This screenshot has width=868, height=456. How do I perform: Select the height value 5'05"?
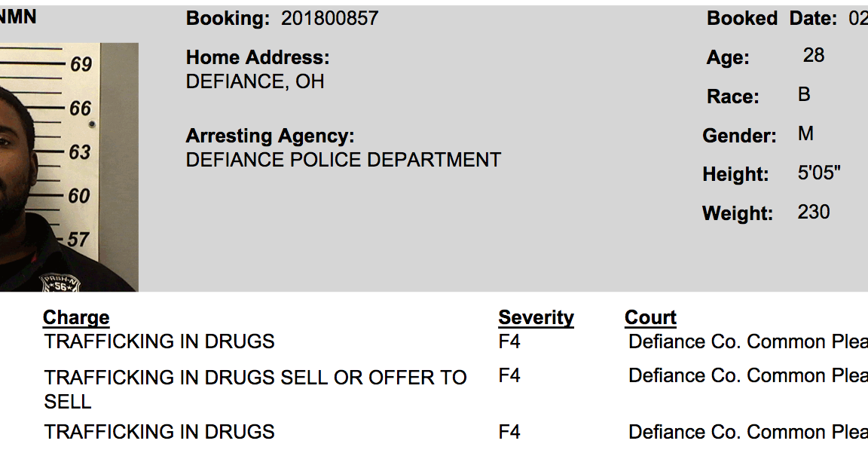click(818, 173)
